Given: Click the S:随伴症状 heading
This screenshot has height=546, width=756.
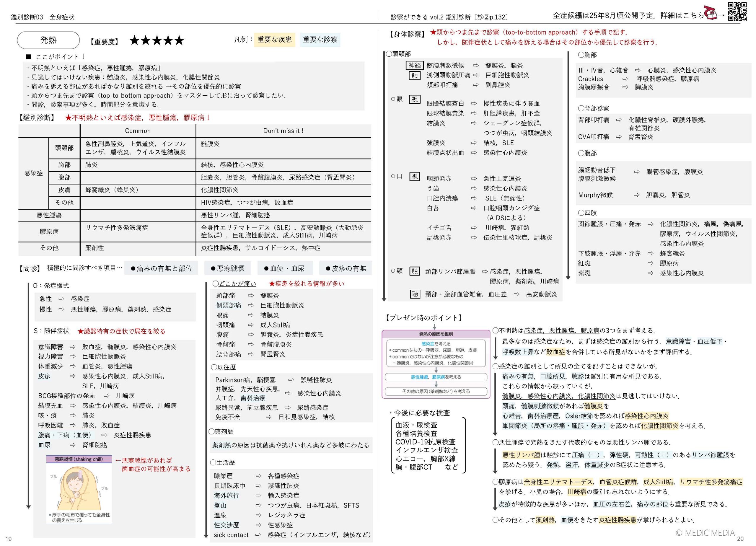Looking at the screenshot, I should (51, 331).
